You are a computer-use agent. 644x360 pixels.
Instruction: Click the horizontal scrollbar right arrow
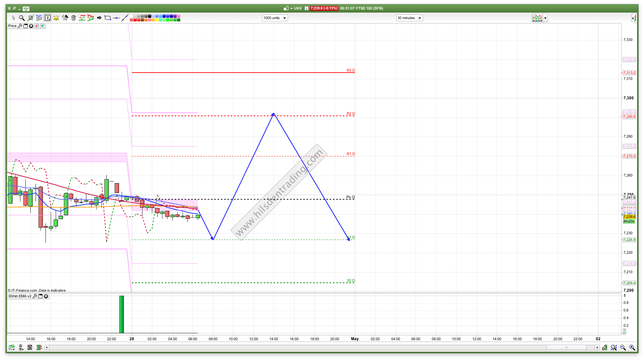coord(597,347)
